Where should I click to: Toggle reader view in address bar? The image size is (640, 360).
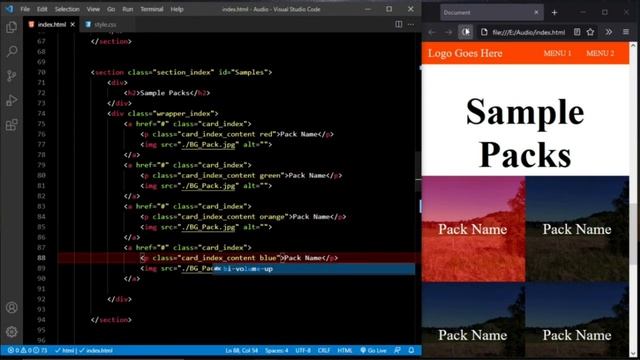coord(577,32)
